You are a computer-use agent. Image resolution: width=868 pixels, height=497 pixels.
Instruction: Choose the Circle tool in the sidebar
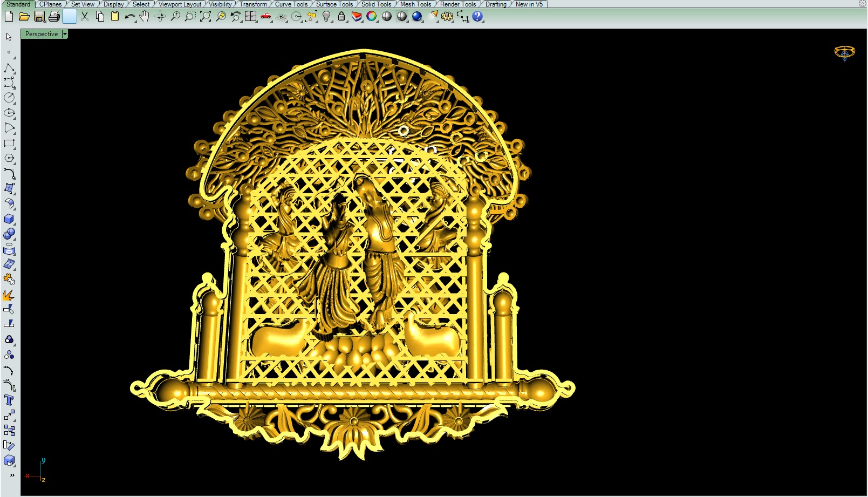(9, 98)
